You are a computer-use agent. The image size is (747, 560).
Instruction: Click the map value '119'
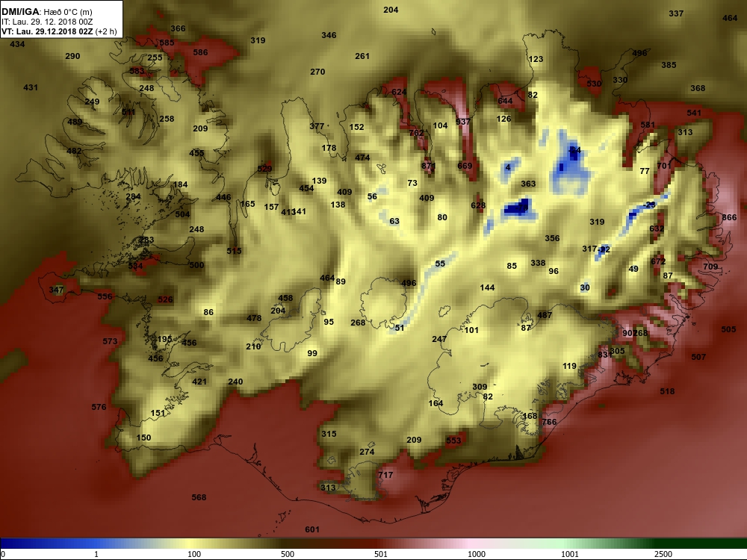(x=569, y=366)
